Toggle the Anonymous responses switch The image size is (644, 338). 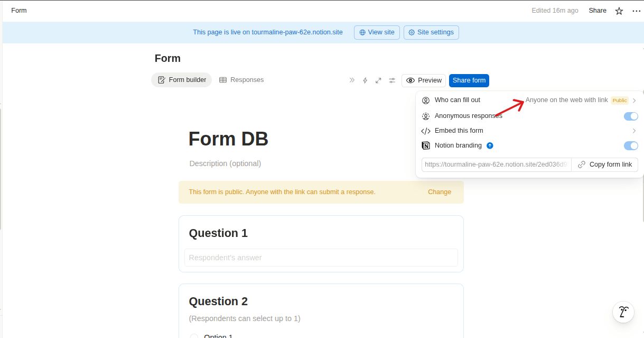coord(631,116)
